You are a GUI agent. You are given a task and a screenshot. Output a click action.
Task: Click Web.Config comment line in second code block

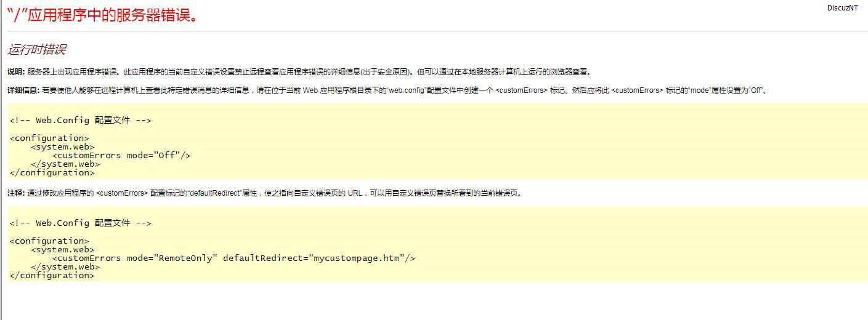(80, 223)
